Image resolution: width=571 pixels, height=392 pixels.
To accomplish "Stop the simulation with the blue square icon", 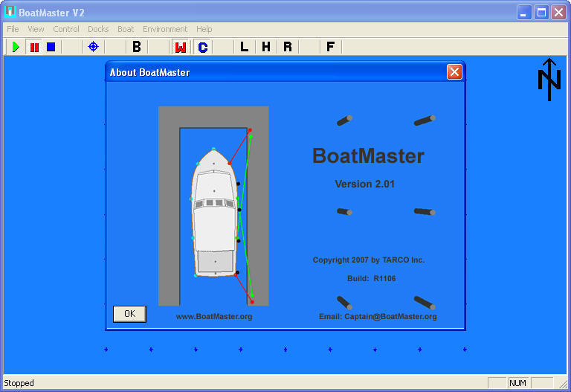I will click(x=51, y=47).
